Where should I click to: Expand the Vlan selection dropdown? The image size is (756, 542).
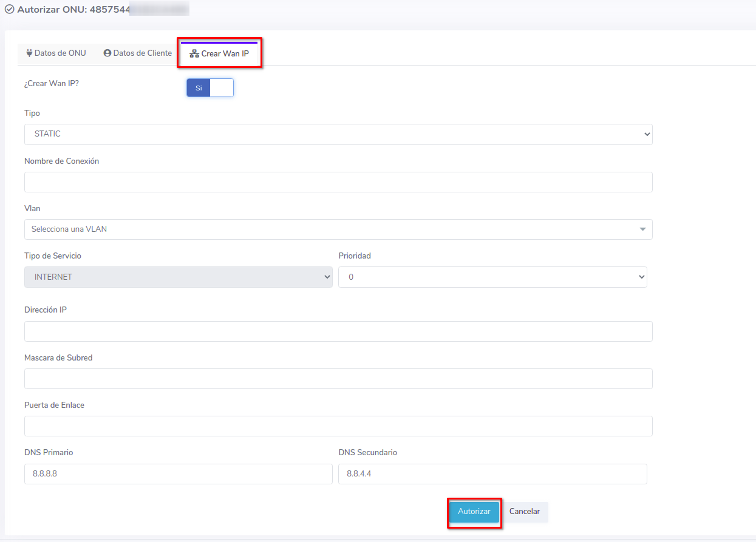338,229
